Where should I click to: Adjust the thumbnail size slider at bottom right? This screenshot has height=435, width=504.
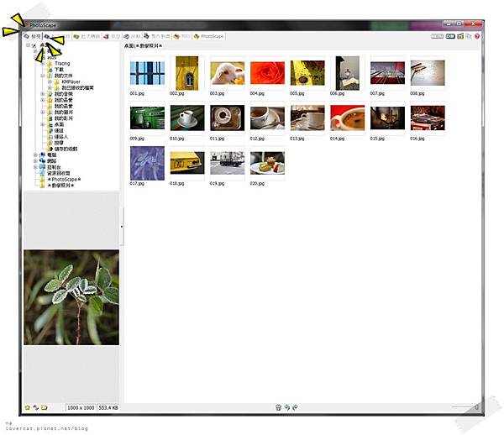[x=465, y=407]
